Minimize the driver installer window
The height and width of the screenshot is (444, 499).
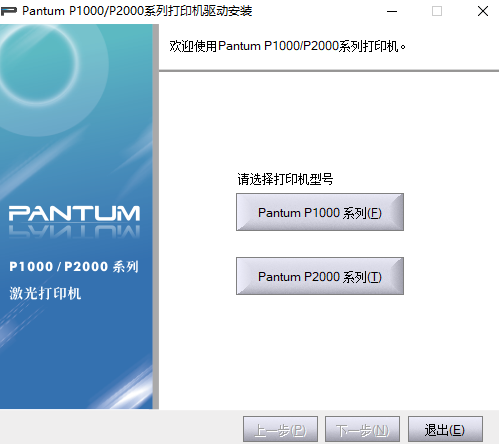(392, 11)
